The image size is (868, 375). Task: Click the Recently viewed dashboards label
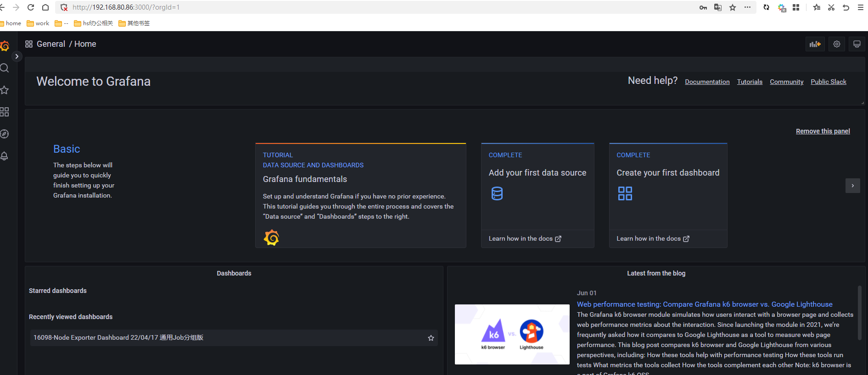pos(71,317)
